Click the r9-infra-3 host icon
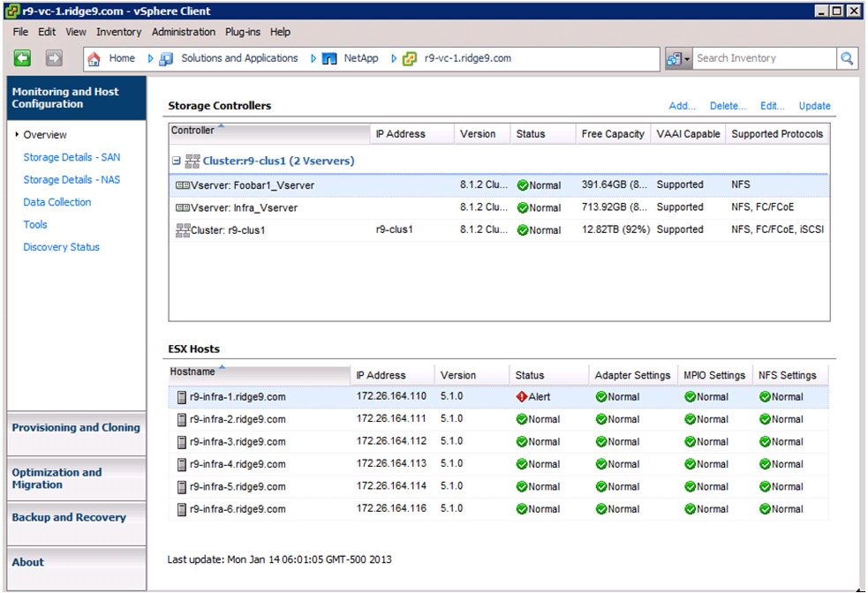 pos(182,442)
